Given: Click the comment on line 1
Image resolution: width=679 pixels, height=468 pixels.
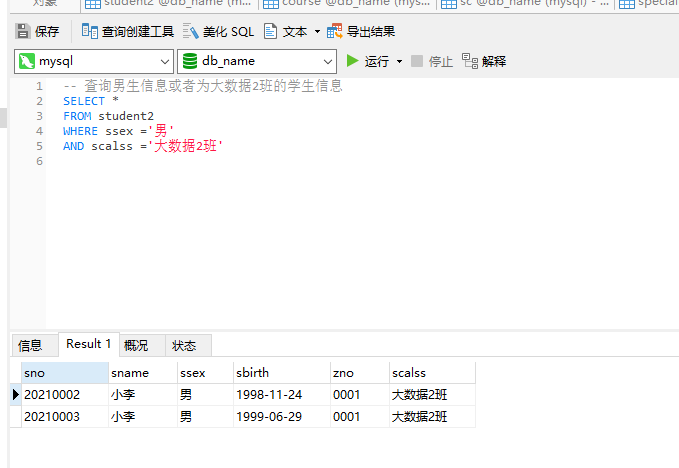Looking at the screenshot, I should [203, 86].
